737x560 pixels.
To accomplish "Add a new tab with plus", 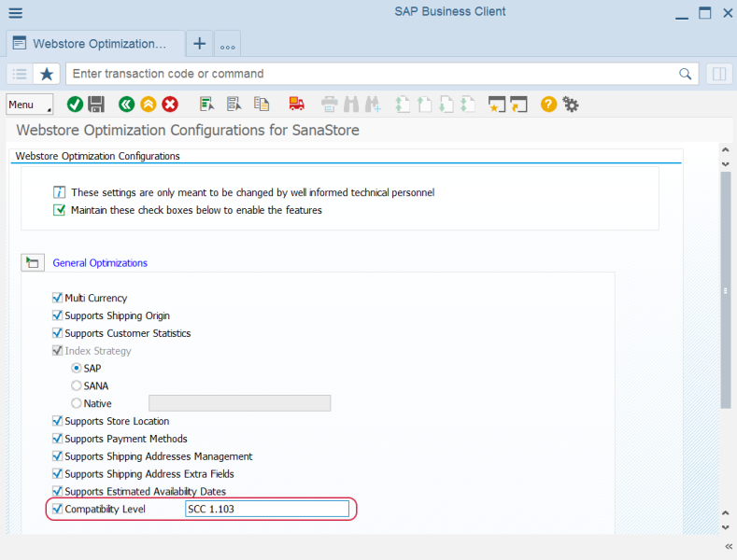I will pos(200,44).
